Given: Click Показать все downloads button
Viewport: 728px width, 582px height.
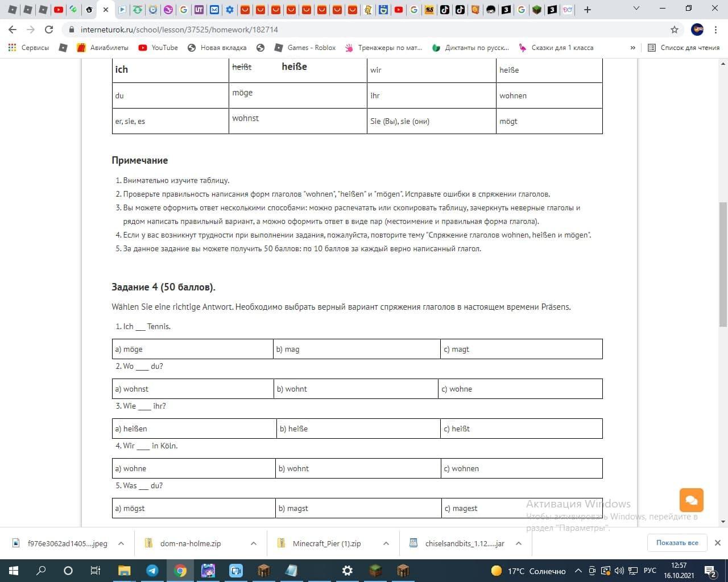Looking at the screenshot, I should [x=677, y=543].
